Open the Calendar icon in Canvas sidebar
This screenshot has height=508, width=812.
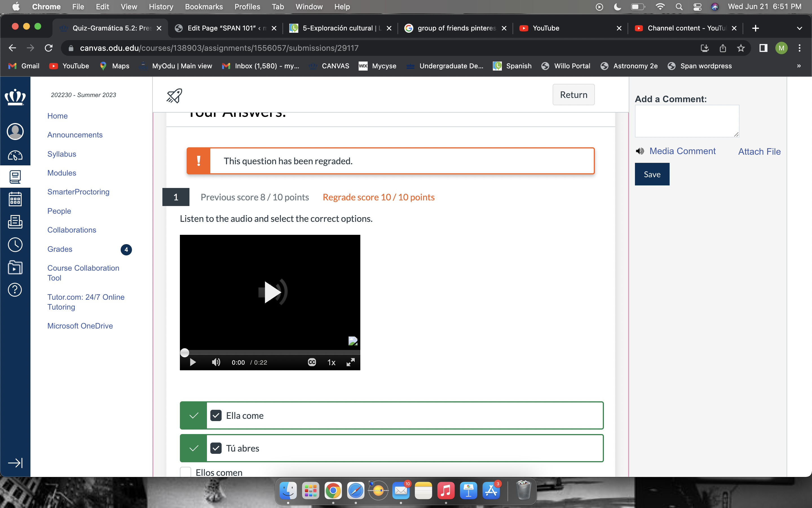[x=15, y=199]
